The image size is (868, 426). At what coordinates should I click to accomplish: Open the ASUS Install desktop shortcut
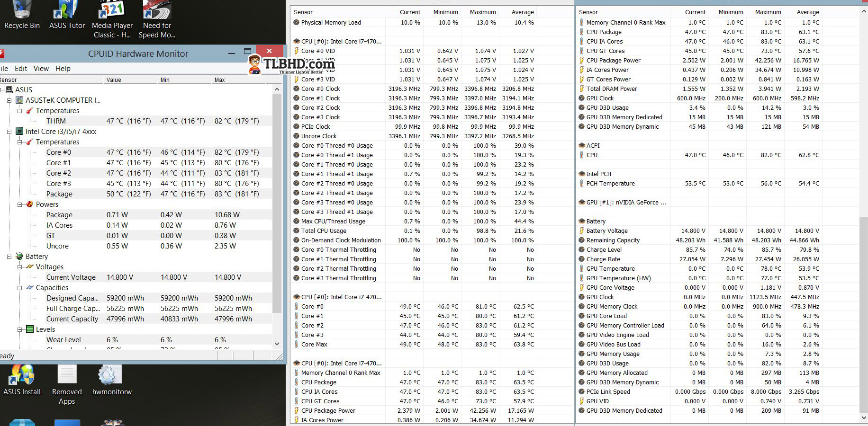tap(22, 380)
